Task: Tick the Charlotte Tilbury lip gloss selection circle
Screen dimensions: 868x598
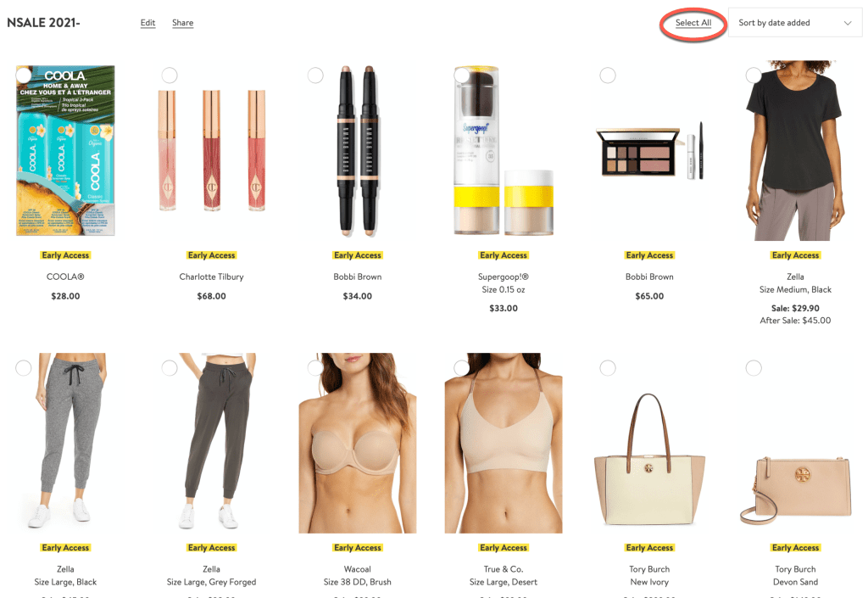Action: tap(170, 75)
